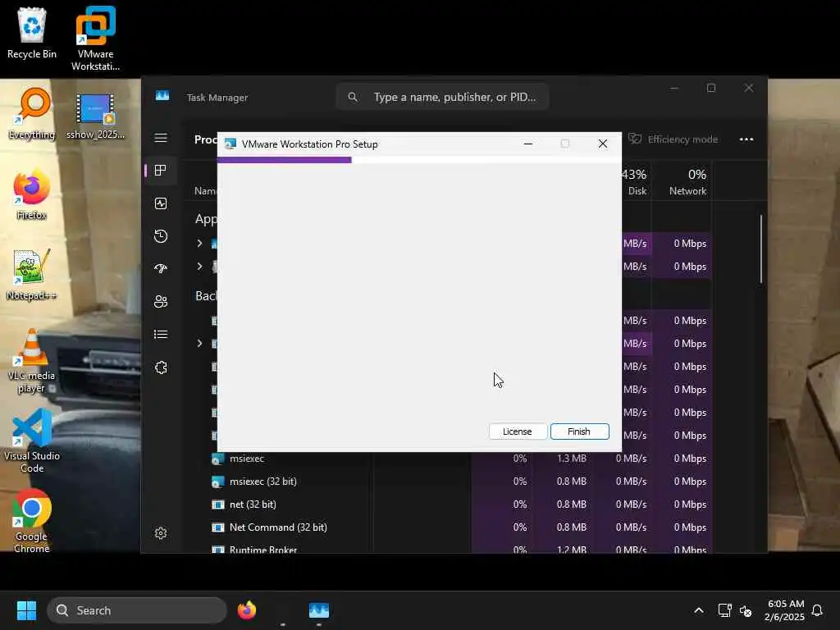This screenshot has width=840, height=630.
Task: Click the search magnifier icon in Task Manager
Action: coord(353,97)
